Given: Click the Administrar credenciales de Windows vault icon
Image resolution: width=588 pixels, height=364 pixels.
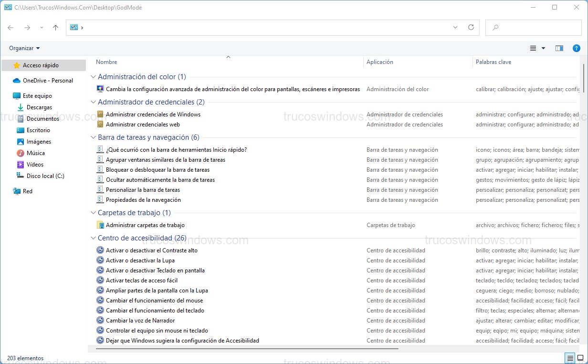Looking at the screenshot, I should pos(100,114).
